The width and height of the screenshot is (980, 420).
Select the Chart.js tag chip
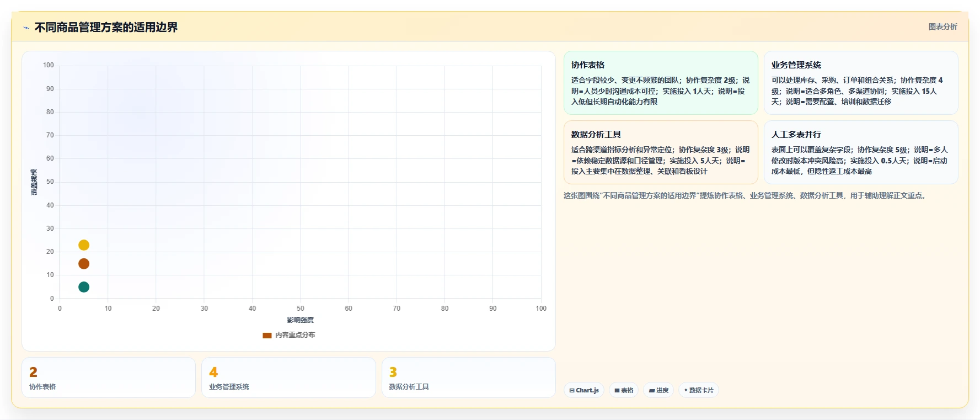(584, 390)
